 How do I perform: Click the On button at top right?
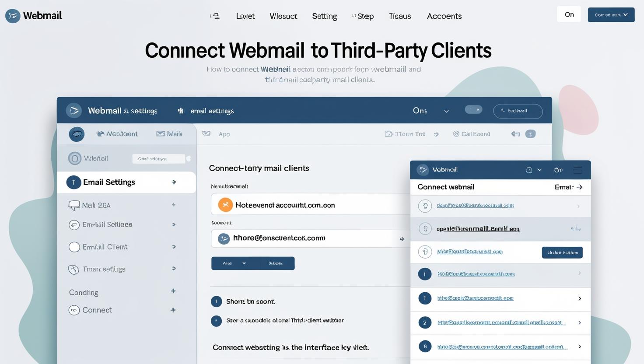[x=569, y=14]
